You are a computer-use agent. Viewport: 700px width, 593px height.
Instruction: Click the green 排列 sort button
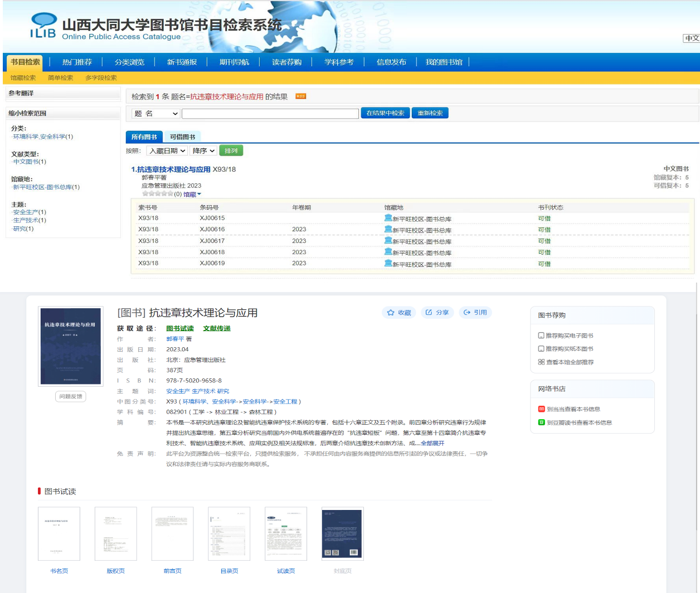click(231, 150)
